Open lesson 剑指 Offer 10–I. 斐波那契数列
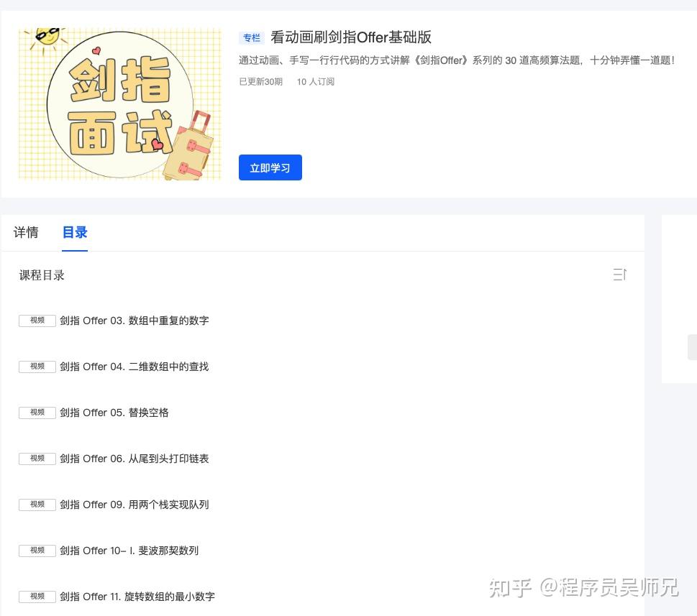This screenshot has height=616, width=697. click(129, 551)
